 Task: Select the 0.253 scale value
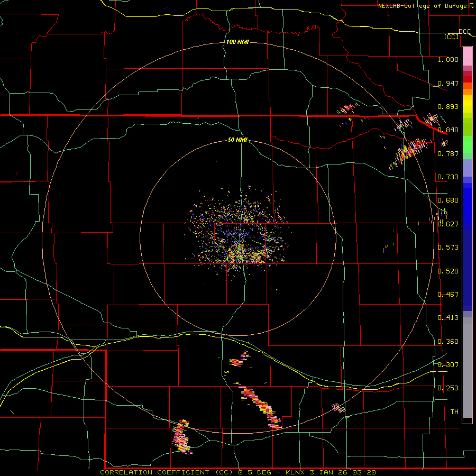[x=448, y=388]
